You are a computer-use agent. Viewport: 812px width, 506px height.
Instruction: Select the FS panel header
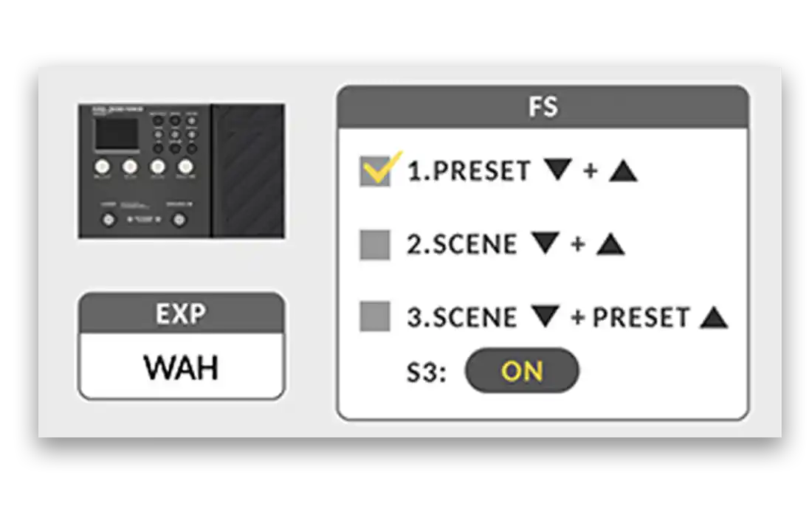pyautogui.click(x=543, y=107)
